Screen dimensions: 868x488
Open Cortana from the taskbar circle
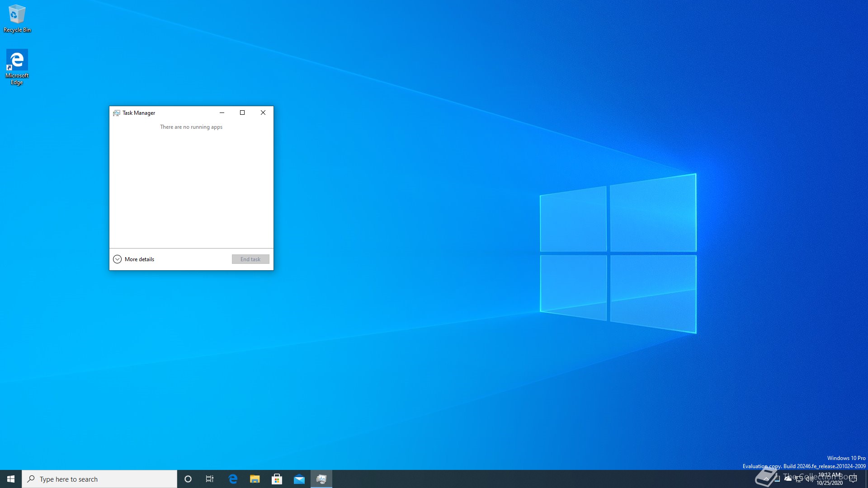point(188,479)
